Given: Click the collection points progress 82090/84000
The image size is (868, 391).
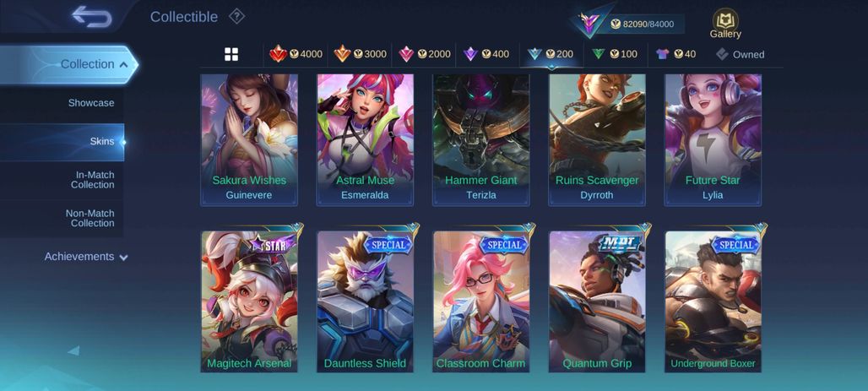Looking at the screenshot, I should 643,24.
